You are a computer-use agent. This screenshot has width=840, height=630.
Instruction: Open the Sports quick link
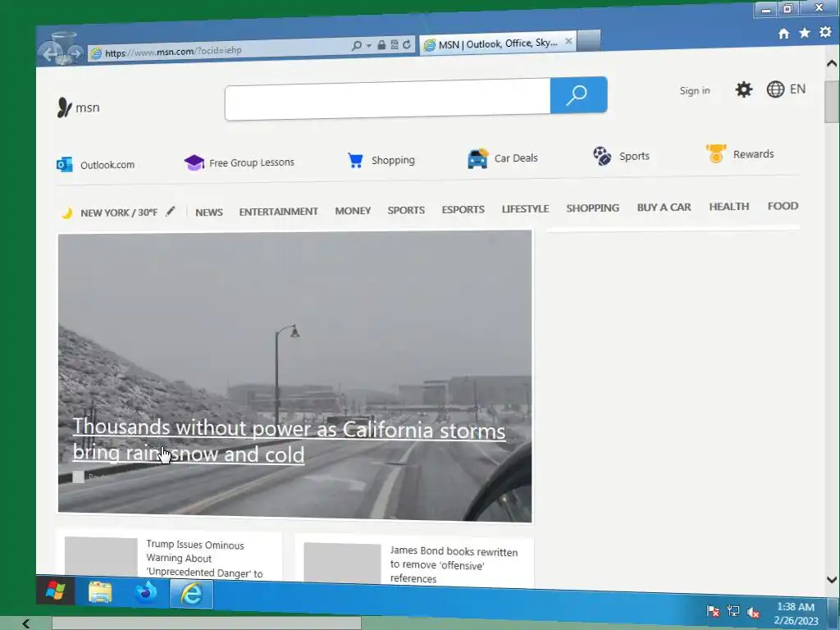(x=634, y=157)
